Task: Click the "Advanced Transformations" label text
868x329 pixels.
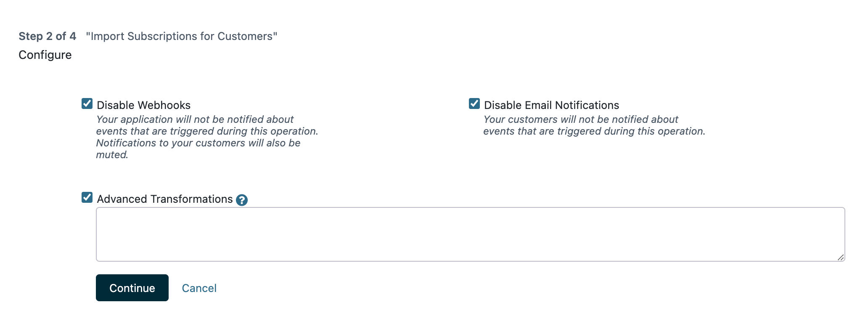Action: point(164,199)
